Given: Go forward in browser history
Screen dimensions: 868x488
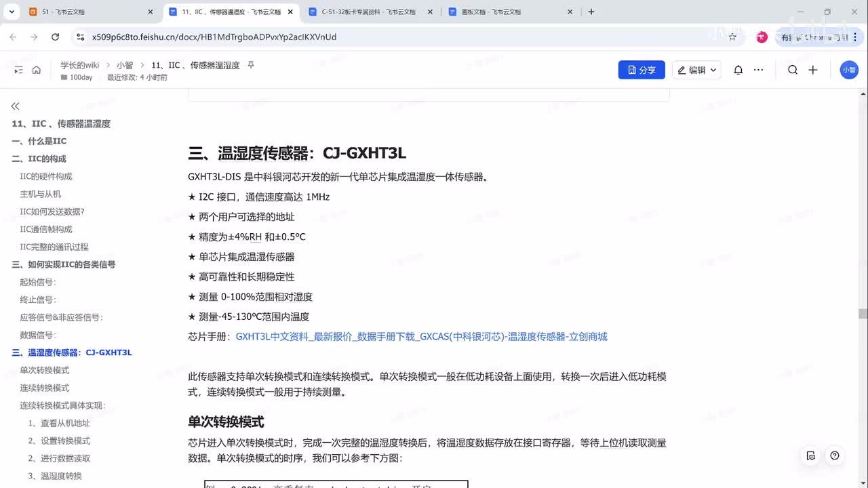Looking at the screenshot, I should (34, 37).
